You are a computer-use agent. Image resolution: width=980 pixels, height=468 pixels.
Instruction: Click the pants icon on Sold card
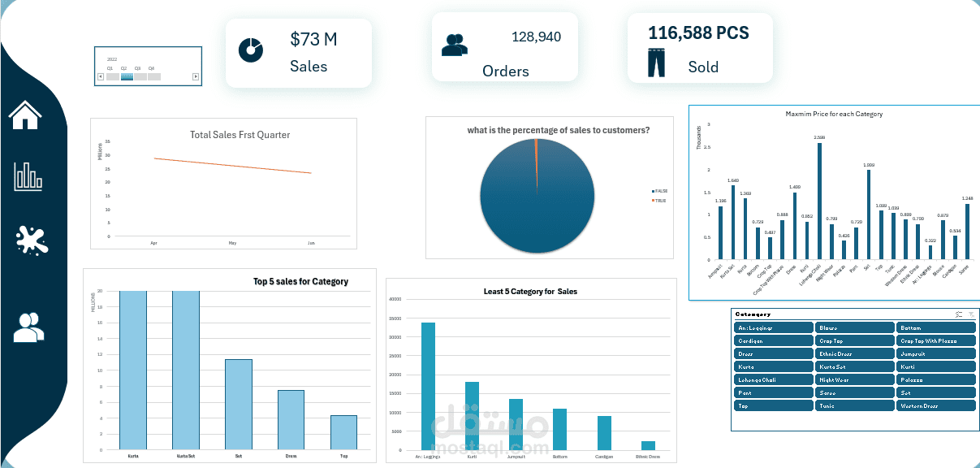[657, 63]
